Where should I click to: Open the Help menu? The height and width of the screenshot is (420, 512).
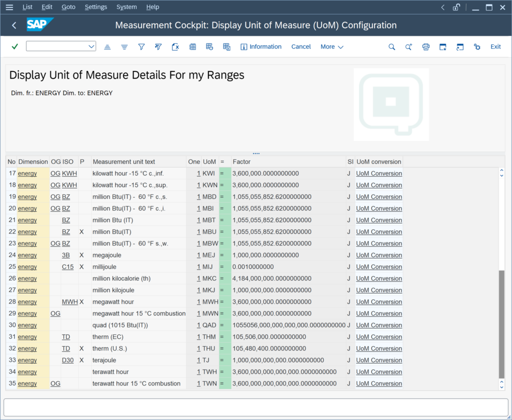(152, 7)
